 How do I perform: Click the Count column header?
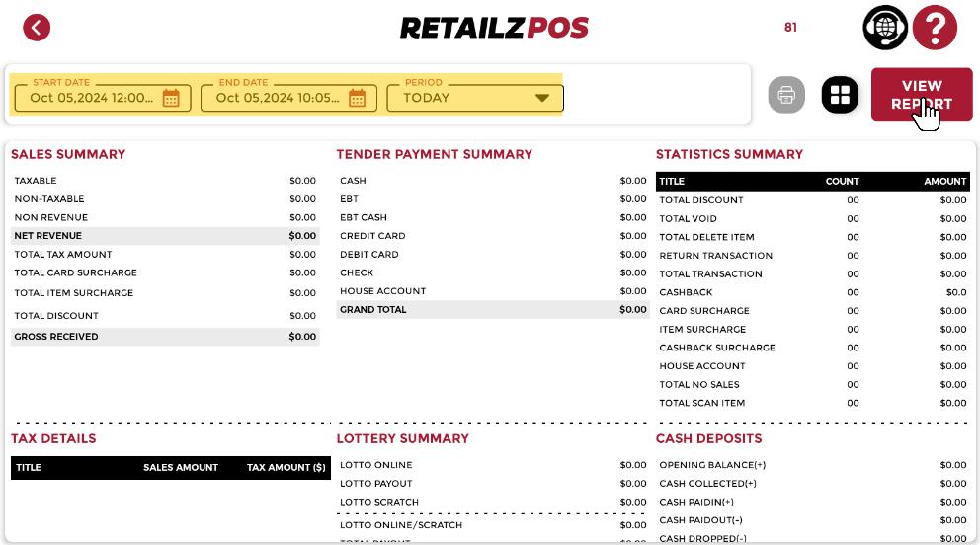[x=843, y=181]
